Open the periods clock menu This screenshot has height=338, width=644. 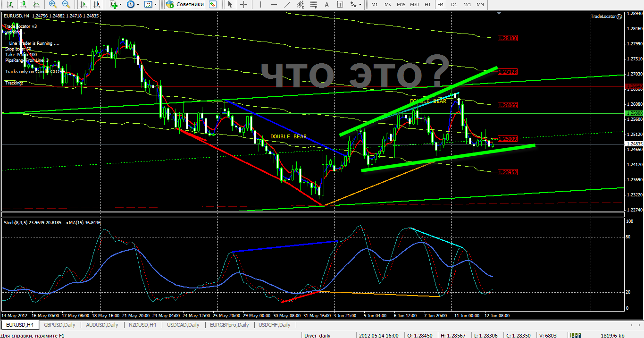coord(130,4)
